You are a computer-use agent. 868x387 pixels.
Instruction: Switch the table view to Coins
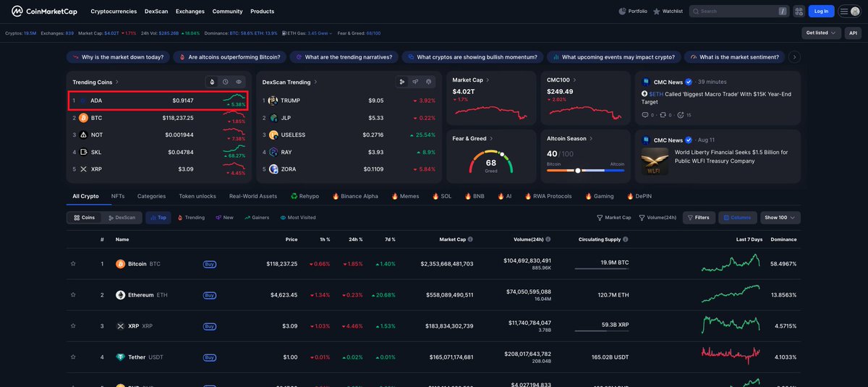point(85,218)
